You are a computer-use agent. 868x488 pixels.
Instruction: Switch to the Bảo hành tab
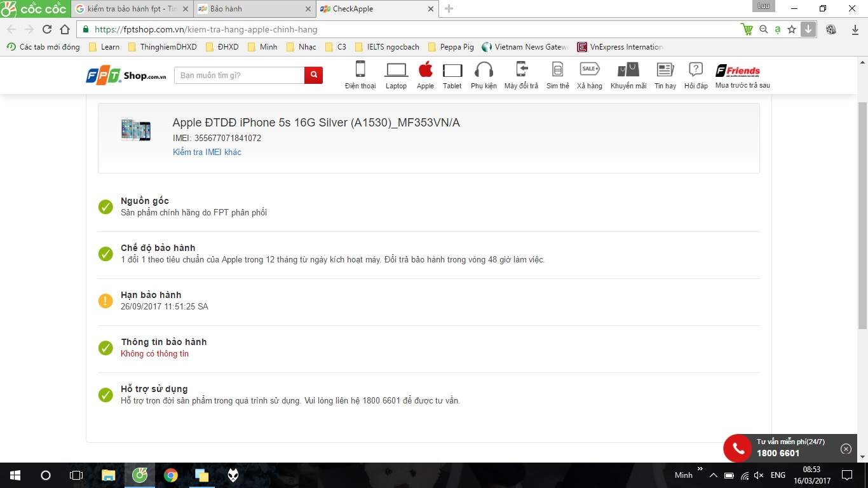click(254, 9)
